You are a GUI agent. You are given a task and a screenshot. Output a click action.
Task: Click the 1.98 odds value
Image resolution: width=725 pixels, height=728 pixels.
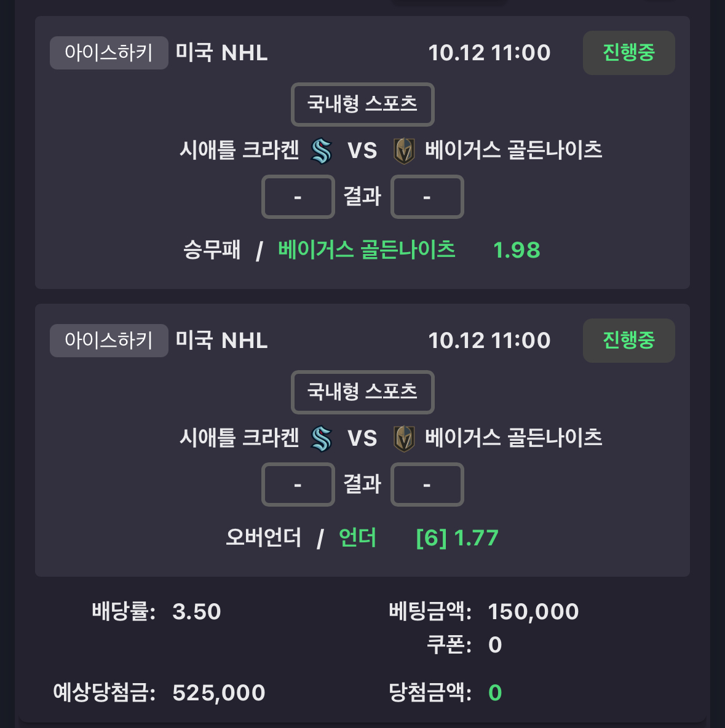517,250
